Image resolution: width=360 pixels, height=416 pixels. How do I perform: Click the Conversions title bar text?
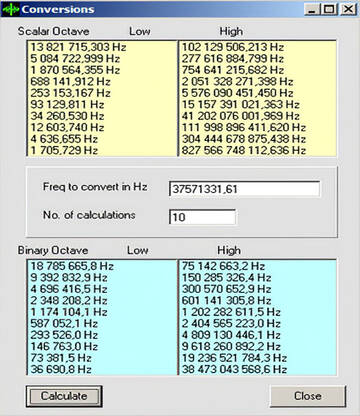coord(58,9)
